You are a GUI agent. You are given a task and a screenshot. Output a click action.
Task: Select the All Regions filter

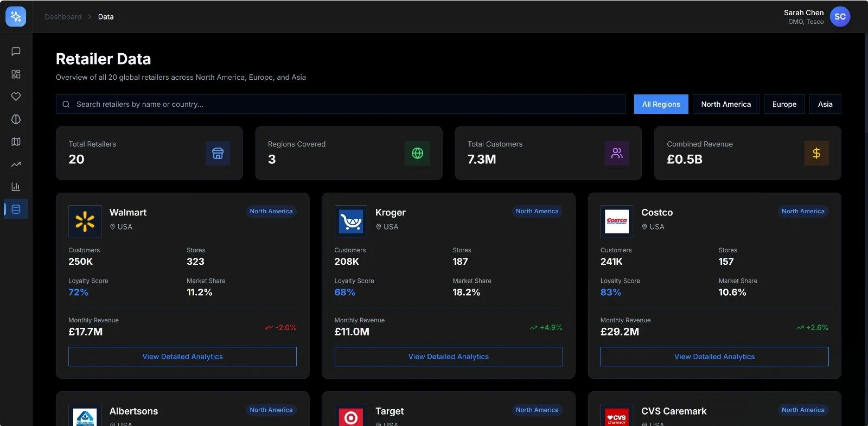click(661, 104)
